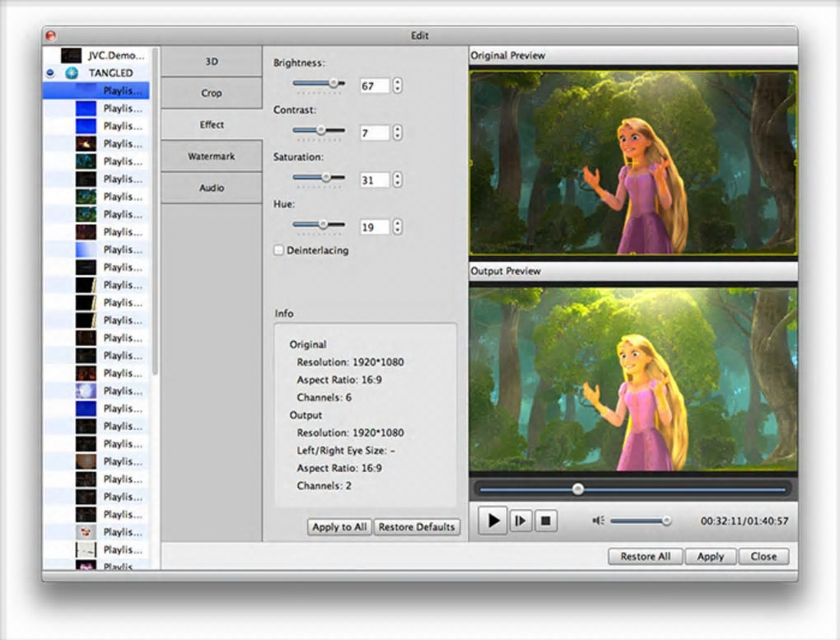The height and width of the screenshot is (640, 840).
Task: Stop the video preview
Action: pyautogui.click(x=545, y=521)
